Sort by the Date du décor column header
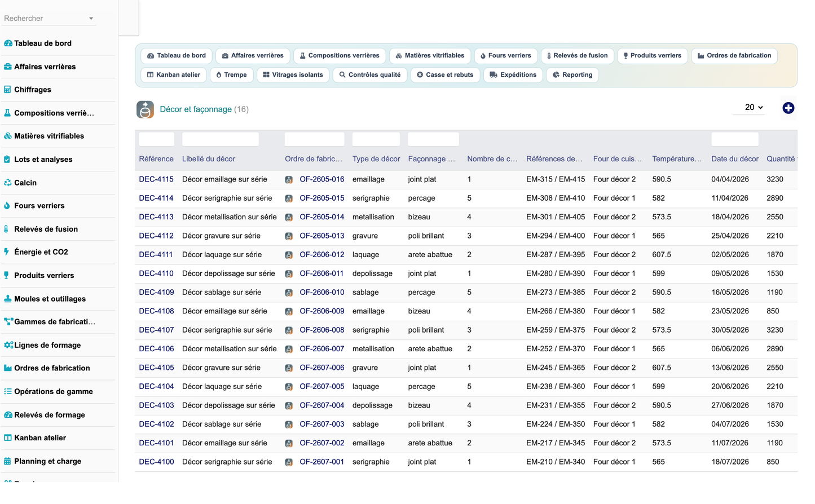This screenshot has width=815, height=504. click(x=734, y=159)
